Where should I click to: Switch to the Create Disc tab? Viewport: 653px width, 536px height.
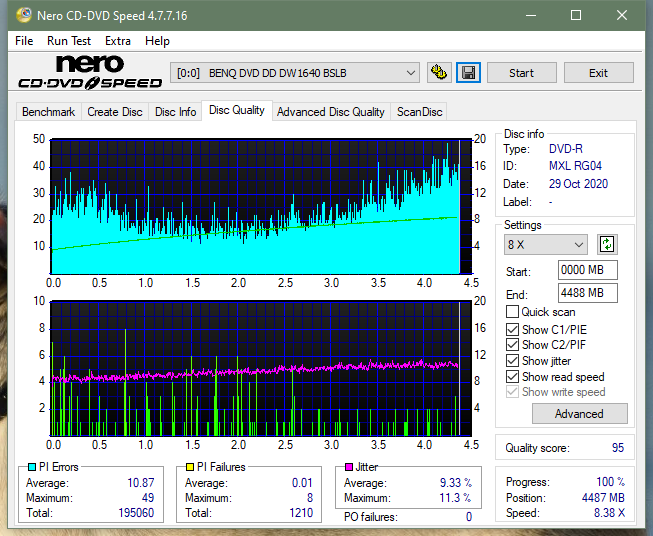tap(115, 112)
